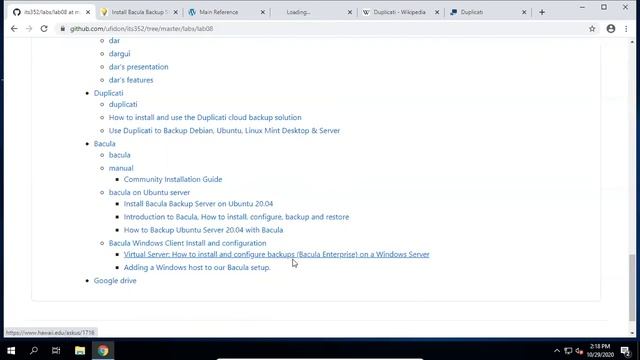Bookmark this page with the star icon
The width and height of the screenshot is (640, 360).
click(592, 29)
